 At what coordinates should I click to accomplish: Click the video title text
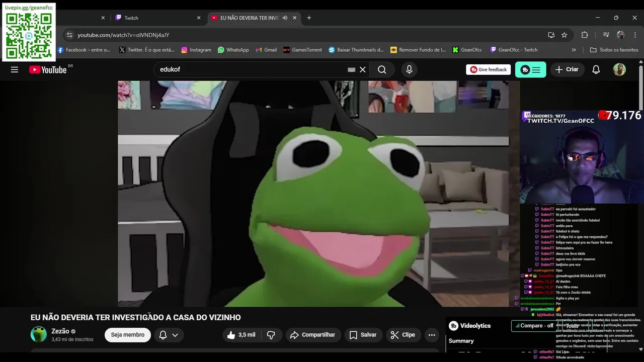coord(136,318)
